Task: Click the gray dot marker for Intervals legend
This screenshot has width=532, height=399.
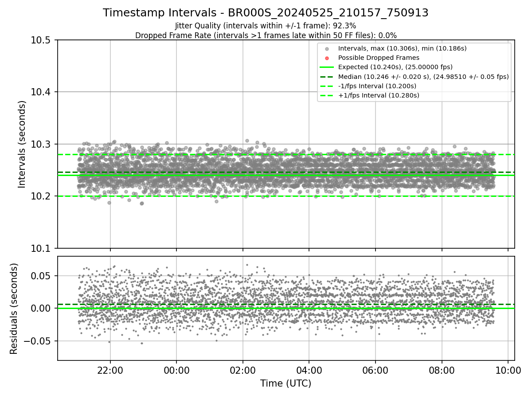Action: (x=327, y=49)
